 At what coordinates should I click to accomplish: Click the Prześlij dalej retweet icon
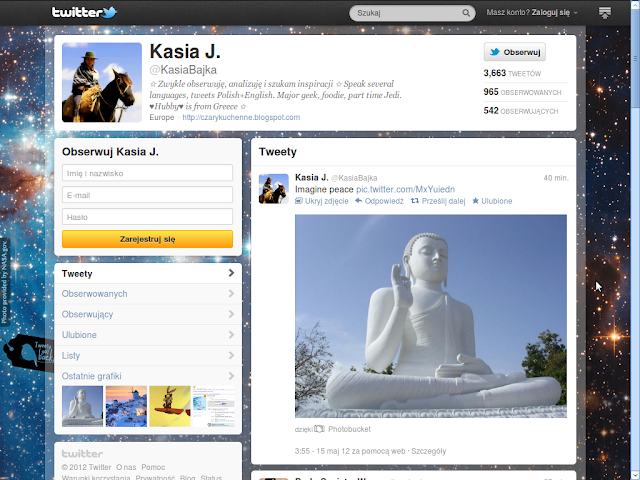(x=415, y=201)
